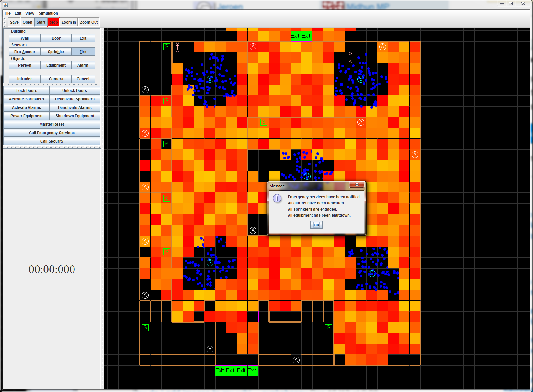Select the Intruder tool
This screenshot has height=392, width=533.
(x=25, y=79)
